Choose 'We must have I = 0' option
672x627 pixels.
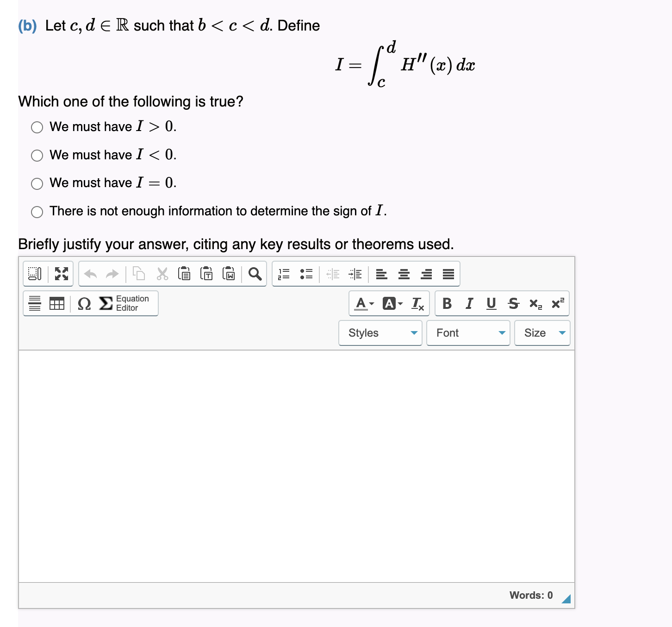pyautogui.click(x=37, y=184)
